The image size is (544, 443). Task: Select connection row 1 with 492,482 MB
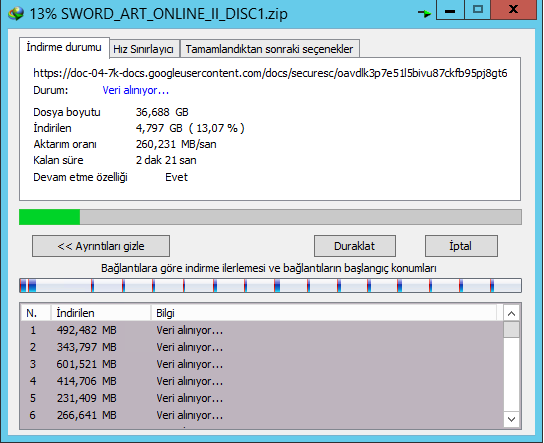coord(262,330)
